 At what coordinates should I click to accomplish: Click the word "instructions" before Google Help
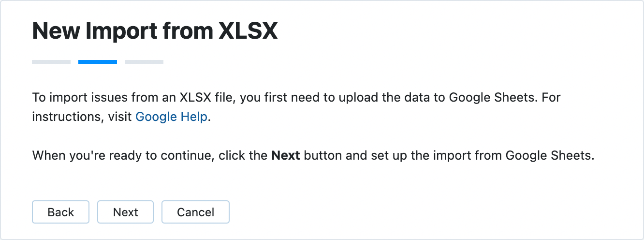[x=66, y=117]
